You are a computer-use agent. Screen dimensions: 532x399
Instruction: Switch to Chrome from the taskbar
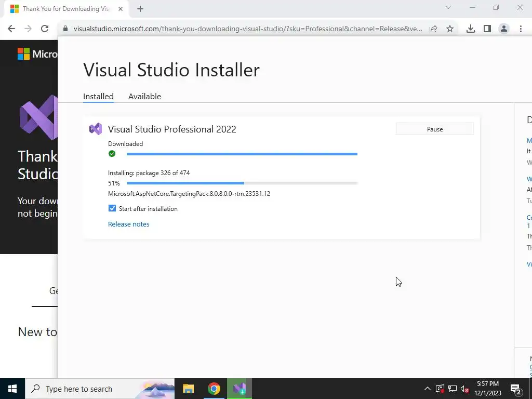[x=214, y=389]
